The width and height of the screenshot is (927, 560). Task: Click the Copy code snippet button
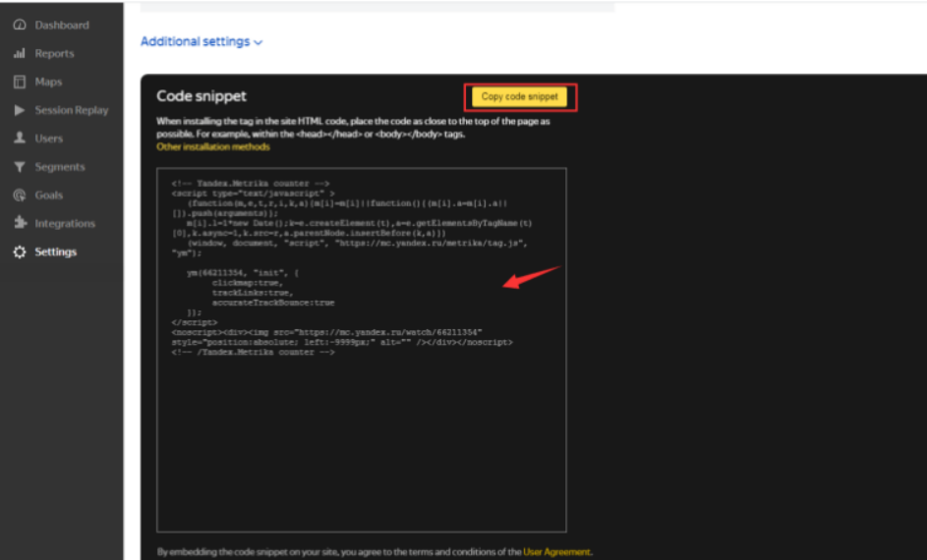click(519, 96)
